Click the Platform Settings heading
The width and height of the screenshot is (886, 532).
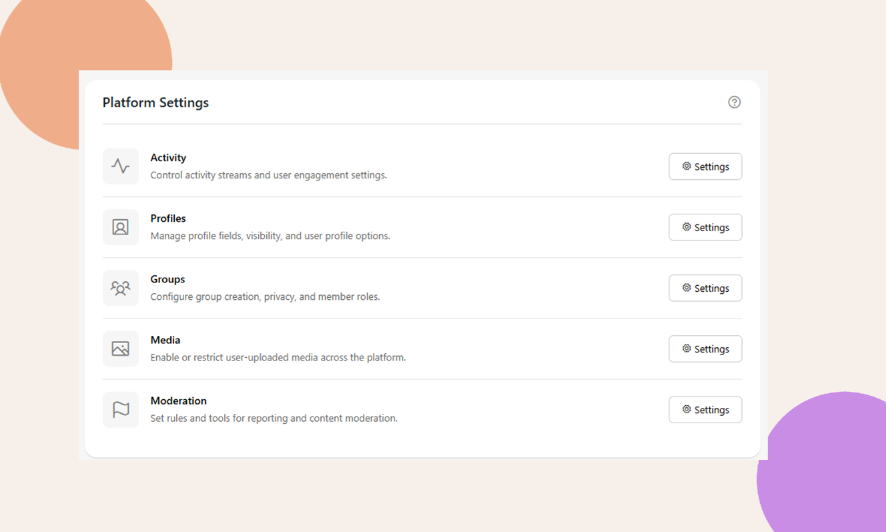[155, 103]
